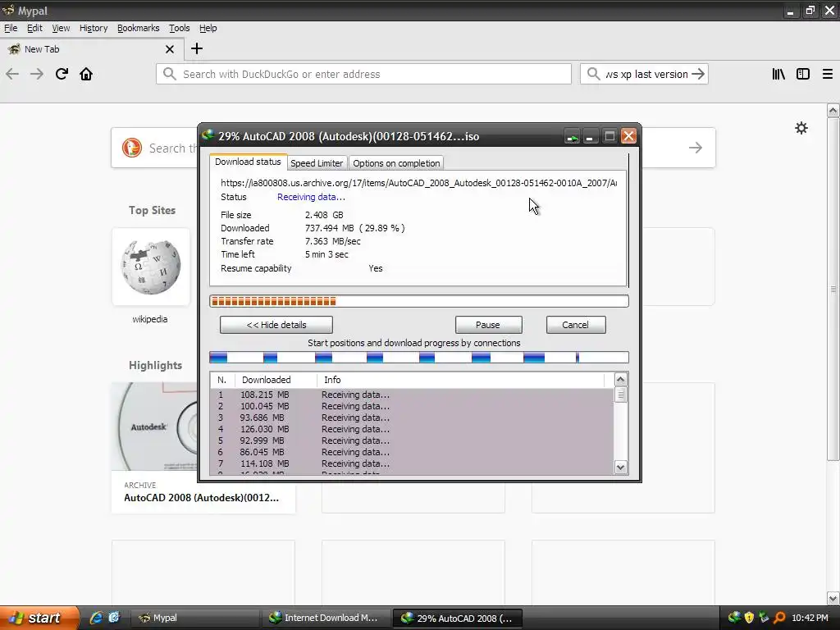Image resolution: width=840 pixels, height=630 pixels.
Task: Cancel the AutoCAD download
Action: point(575,325)
